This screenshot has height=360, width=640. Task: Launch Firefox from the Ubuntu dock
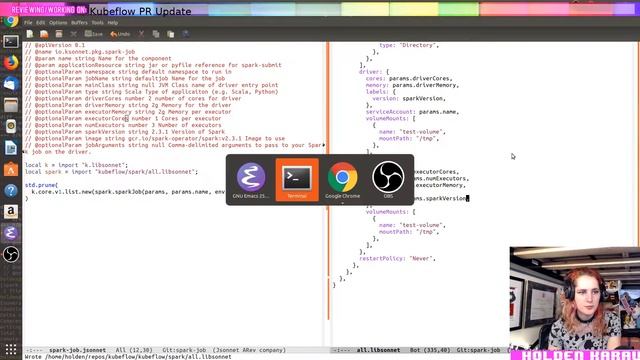[x=11, y=62]
